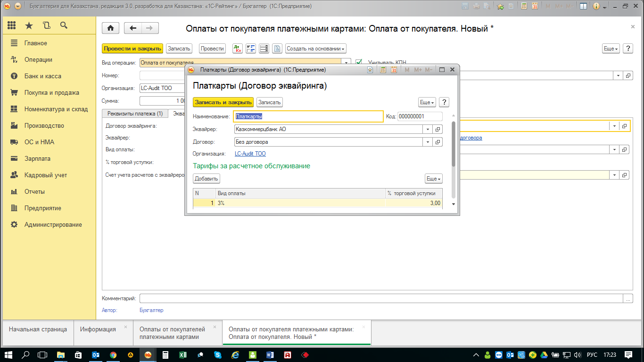Screen dimensions: 644x362
Task: Go to the home page button
Action: pyautogui.click(x=111, y=28)
